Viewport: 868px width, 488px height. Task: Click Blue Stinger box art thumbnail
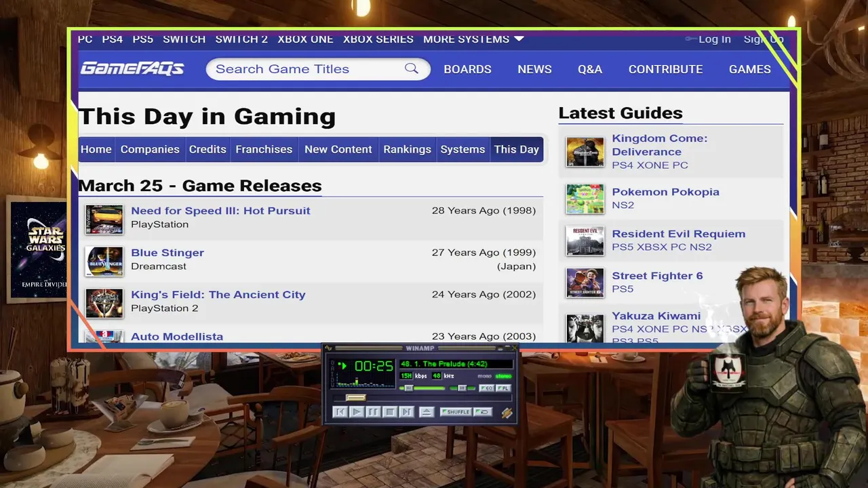(104, 261)
